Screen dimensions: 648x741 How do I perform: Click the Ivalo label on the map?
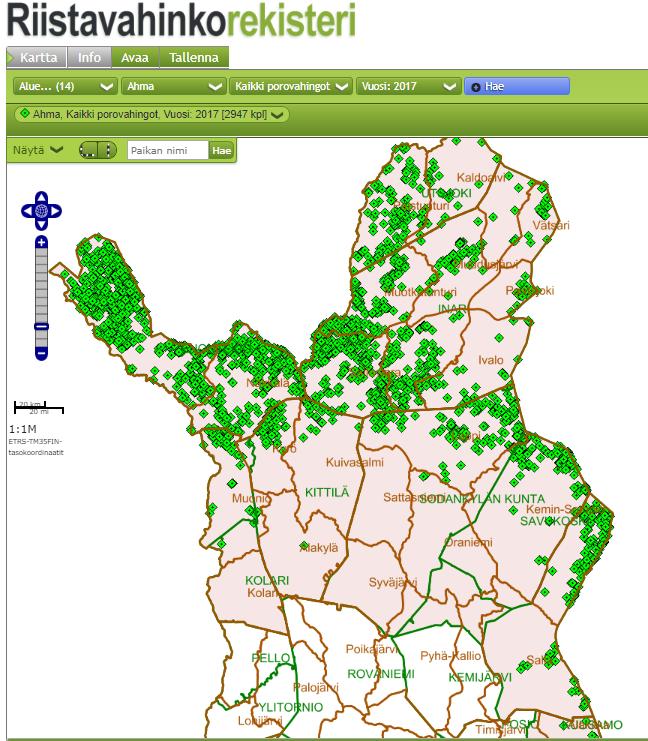(x=491, y=360)
